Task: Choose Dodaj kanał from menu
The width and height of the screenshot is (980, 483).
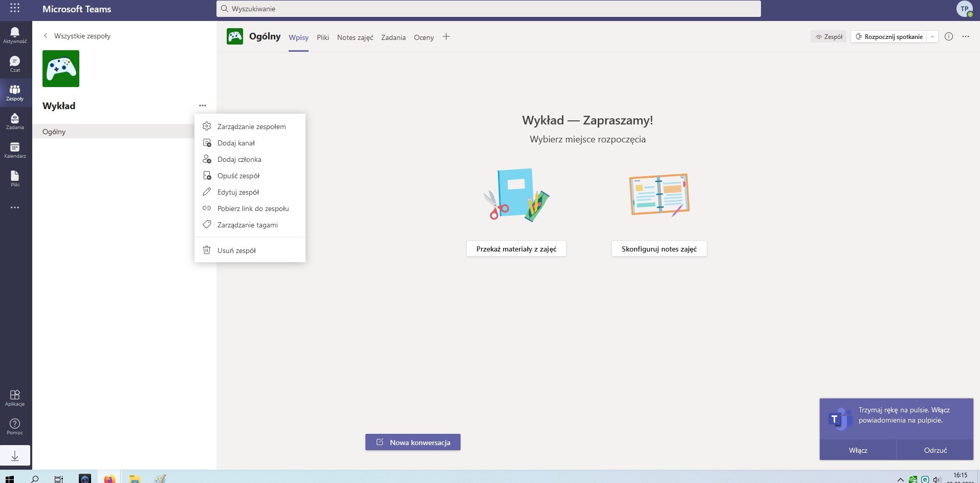Action: point(250,143)
